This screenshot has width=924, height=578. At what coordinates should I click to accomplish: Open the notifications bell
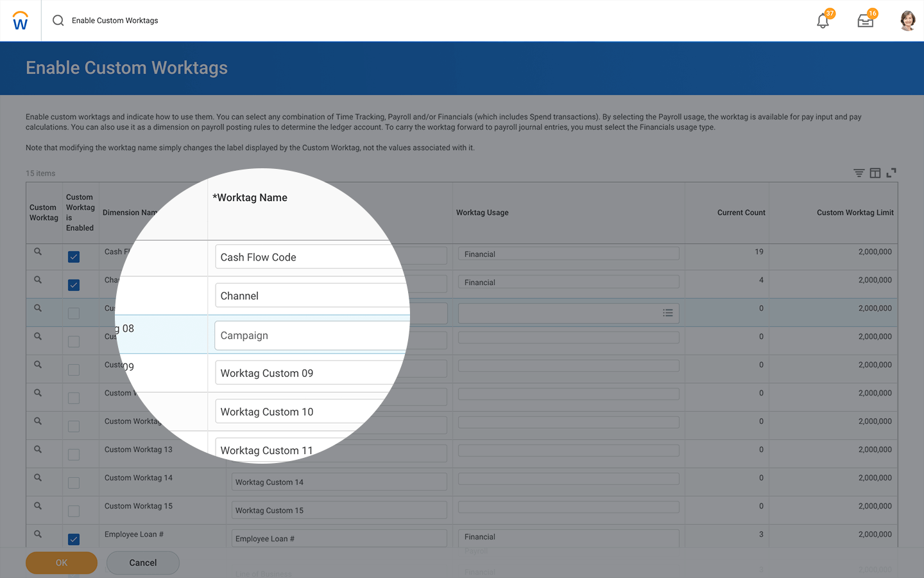(823, 21)
